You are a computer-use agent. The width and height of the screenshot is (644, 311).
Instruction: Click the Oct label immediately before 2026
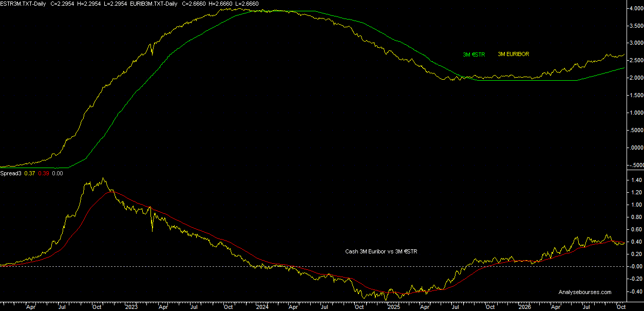[490, 307]
